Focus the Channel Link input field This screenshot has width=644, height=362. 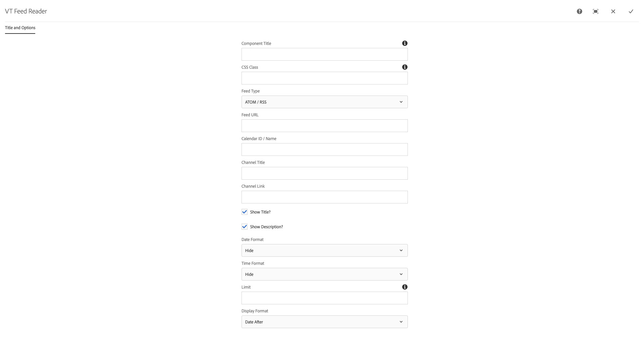324,197
